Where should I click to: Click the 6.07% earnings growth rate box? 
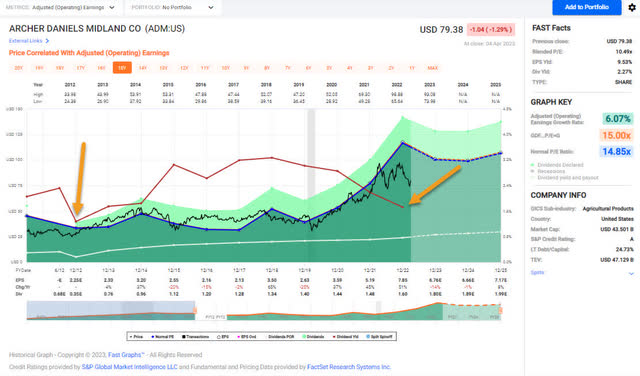618,119
